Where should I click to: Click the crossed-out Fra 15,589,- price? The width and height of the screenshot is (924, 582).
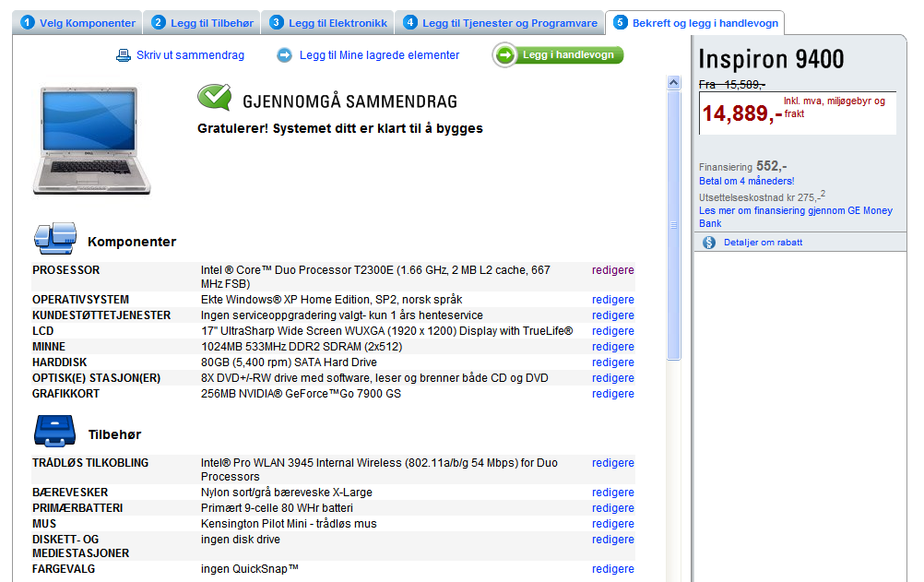point(732,85)
